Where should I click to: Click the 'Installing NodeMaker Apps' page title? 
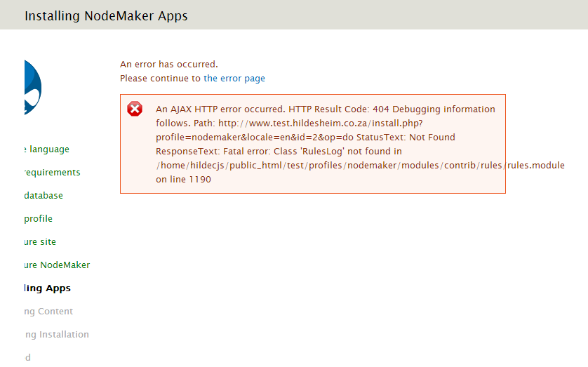[106, 16]
